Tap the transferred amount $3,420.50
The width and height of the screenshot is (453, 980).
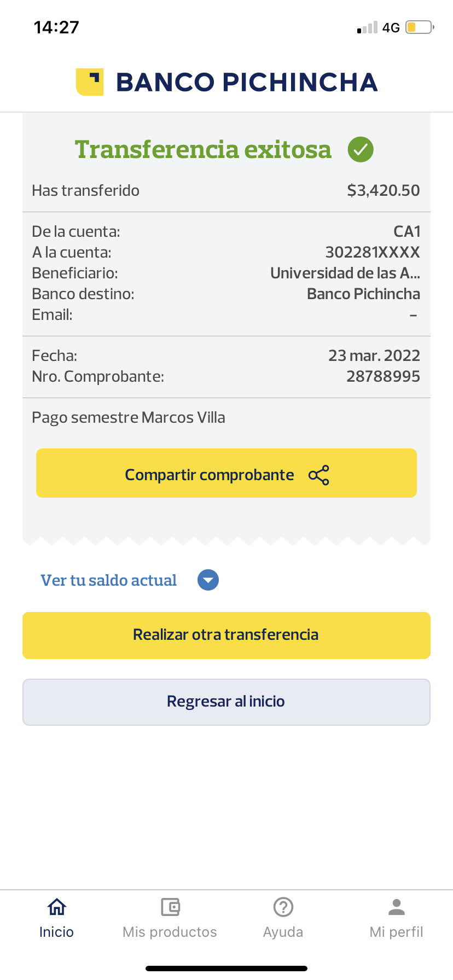click(384, 190)
